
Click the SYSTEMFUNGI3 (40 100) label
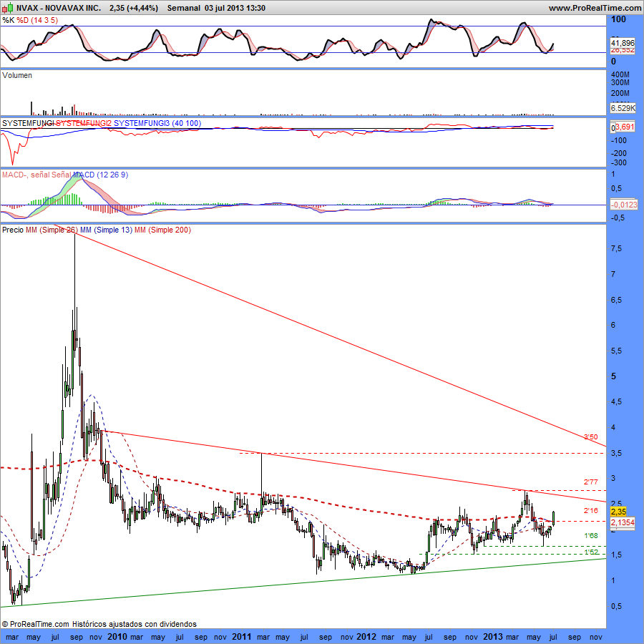(157, 123)
